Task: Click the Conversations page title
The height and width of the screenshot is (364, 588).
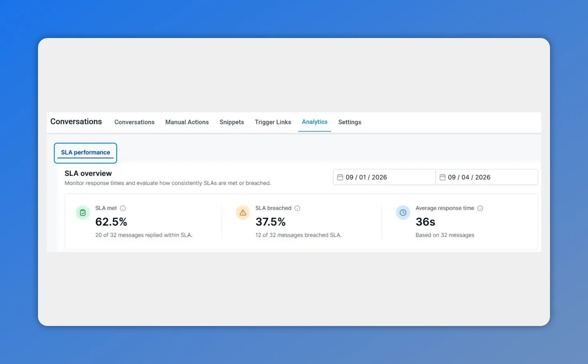Action: tap(76, 122)
